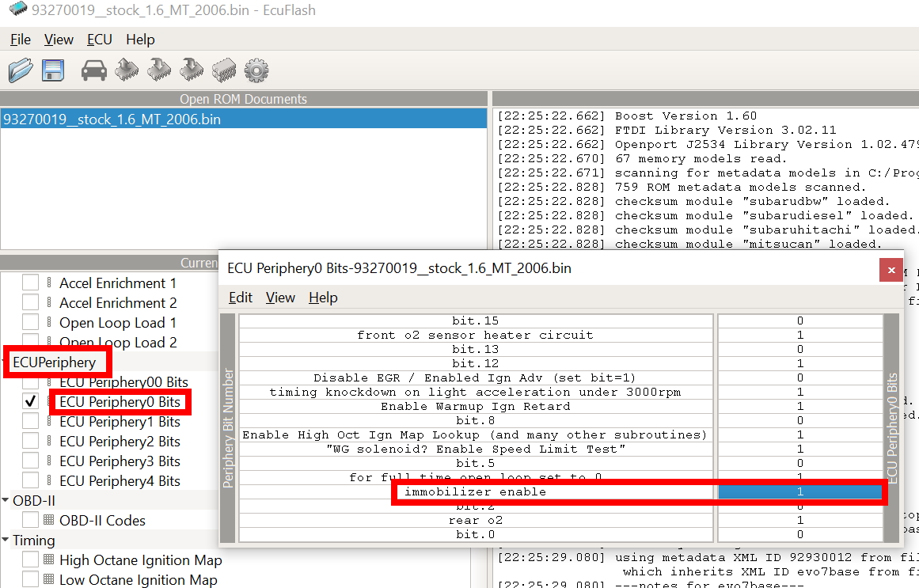
Task: Click the 'immobilizer enable' row label
Action: pos(475,492)
